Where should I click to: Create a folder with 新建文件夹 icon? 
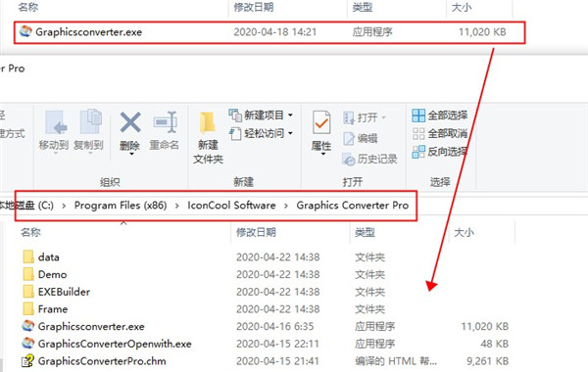click(x=208, y=123)
